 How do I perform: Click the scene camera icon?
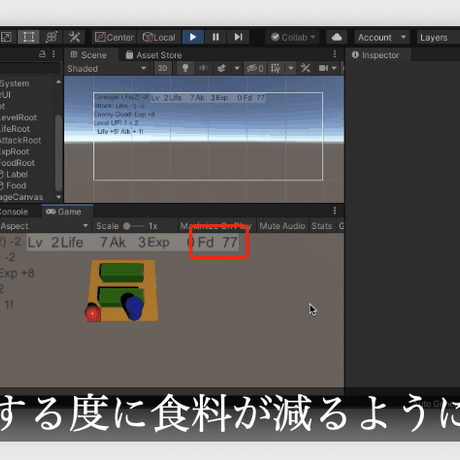pos(323,69)
